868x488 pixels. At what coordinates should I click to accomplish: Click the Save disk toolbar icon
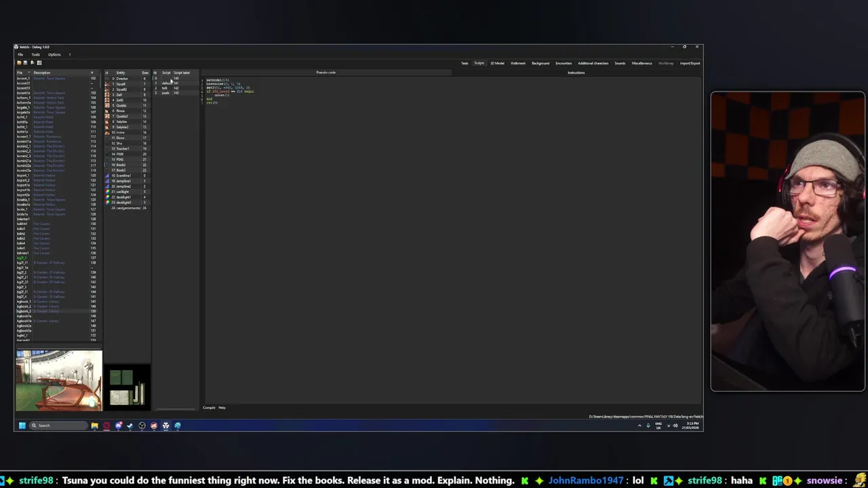(25, 62)
